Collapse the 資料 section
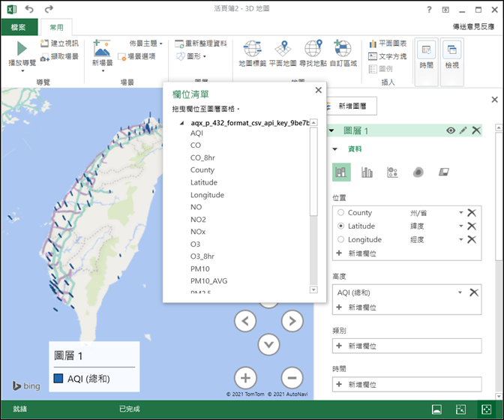The width and height of the screenshot is (504, 420). point(335,148)
